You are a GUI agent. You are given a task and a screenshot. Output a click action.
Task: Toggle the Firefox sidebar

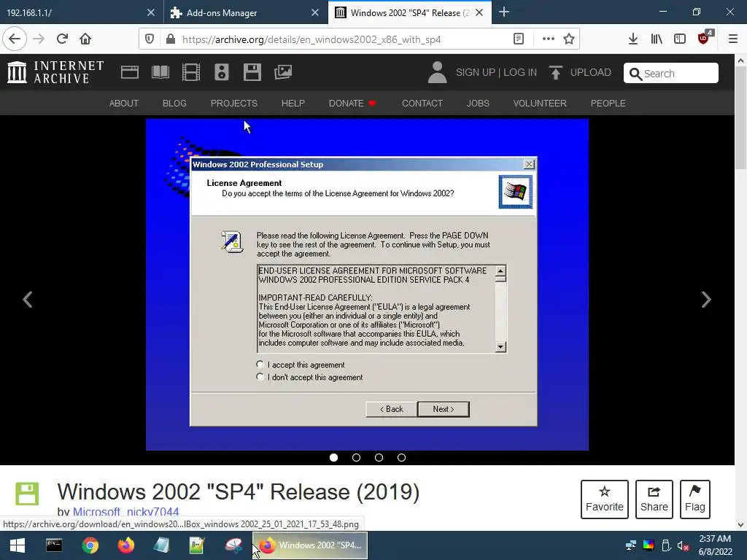coord(680,39)
